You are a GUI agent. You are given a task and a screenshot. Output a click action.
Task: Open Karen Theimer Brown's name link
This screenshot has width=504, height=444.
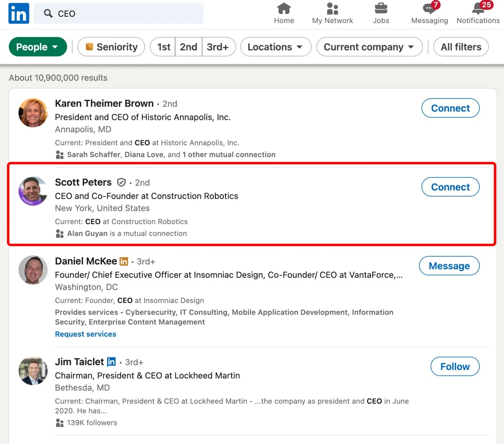104,103
